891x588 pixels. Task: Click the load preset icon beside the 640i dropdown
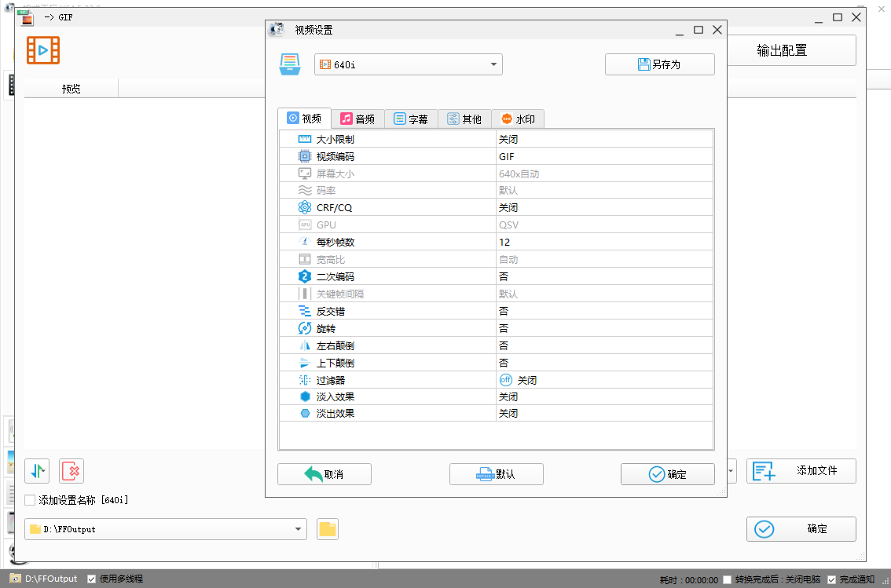[291, 64]
